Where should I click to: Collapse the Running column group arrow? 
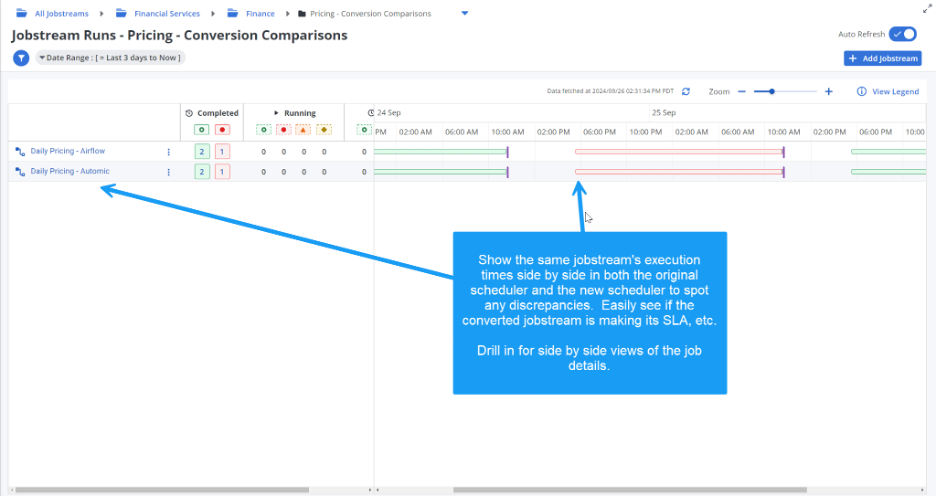point(276,113)
